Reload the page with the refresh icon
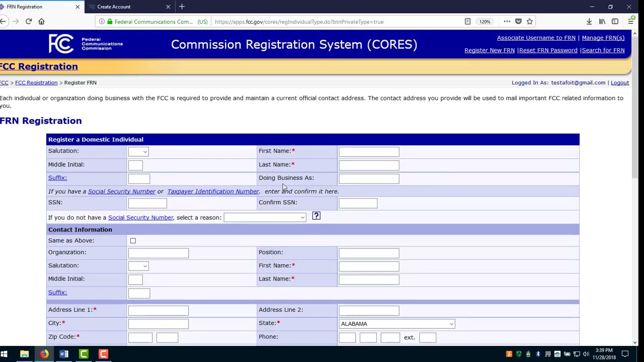Image resolution: width=644 pixels, height=362 pixels. [29, 22]
